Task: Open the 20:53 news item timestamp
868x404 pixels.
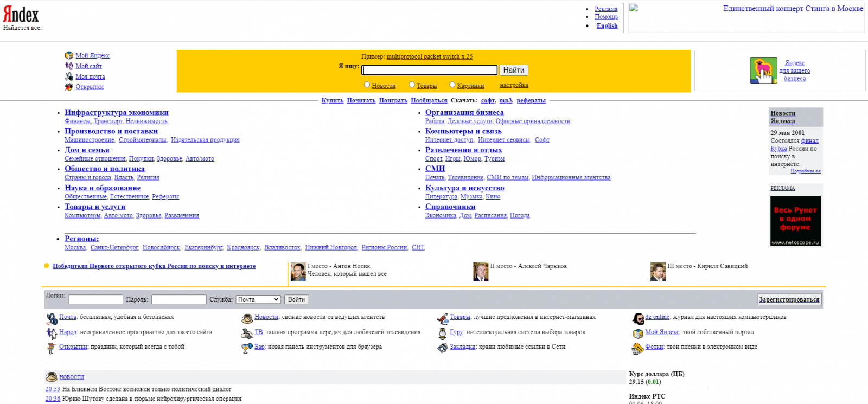Action: click(x=53, y=389)
